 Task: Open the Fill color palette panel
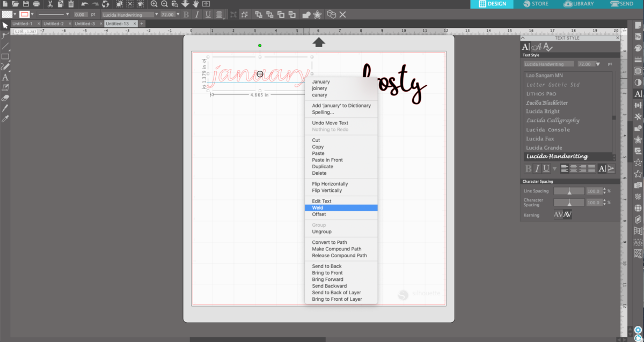point(638,48)
